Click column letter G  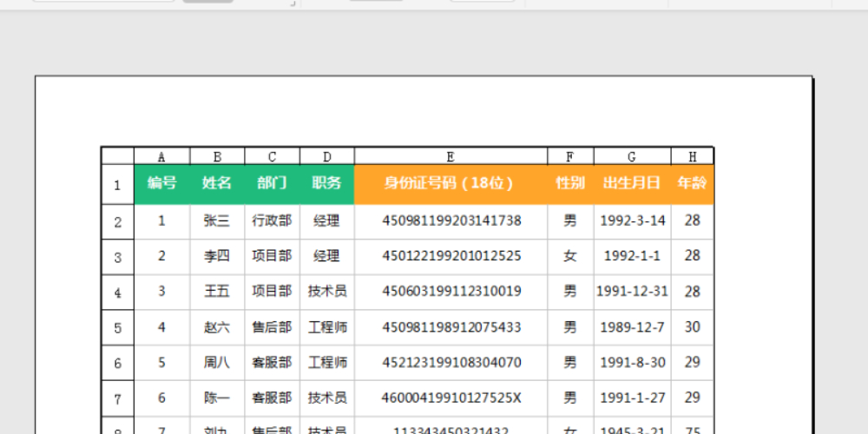(x=632, y=156)
